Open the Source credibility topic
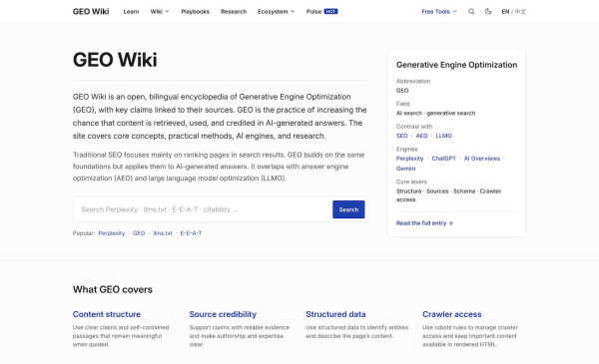The height and width of the screenshot is (364, 599). [223, 314]
